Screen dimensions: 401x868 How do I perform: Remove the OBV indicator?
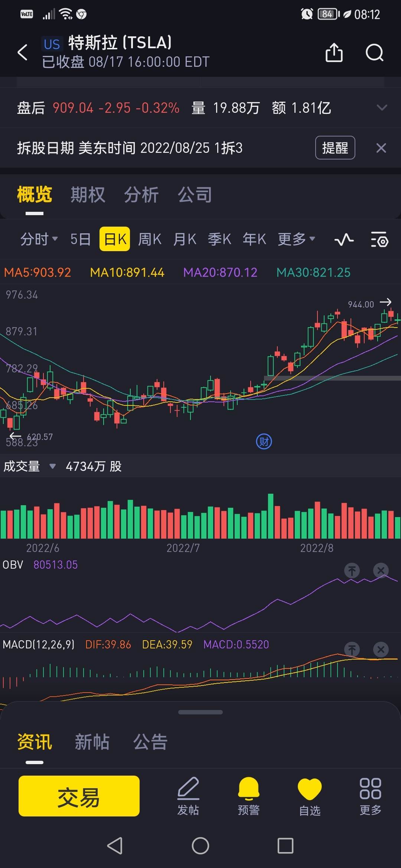381,570
